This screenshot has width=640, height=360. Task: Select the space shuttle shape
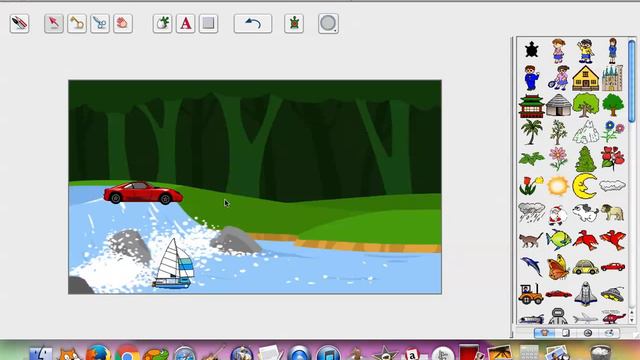[585, 293]
